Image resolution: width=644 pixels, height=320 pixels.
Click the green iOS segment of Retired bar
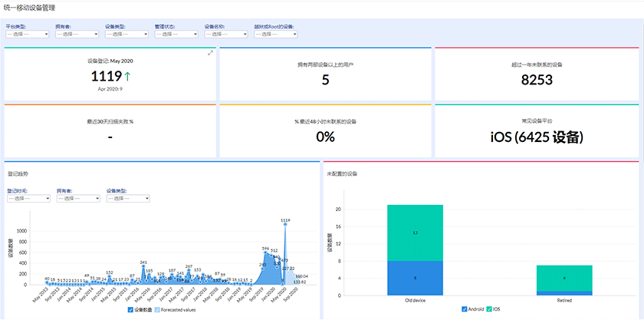point(565,278)
